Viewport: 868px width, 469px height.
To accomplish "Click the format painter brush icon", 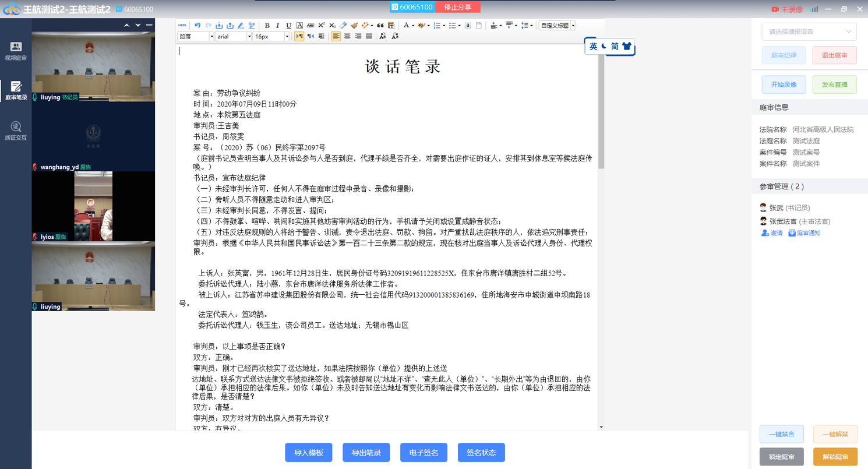I will point(354,26).
